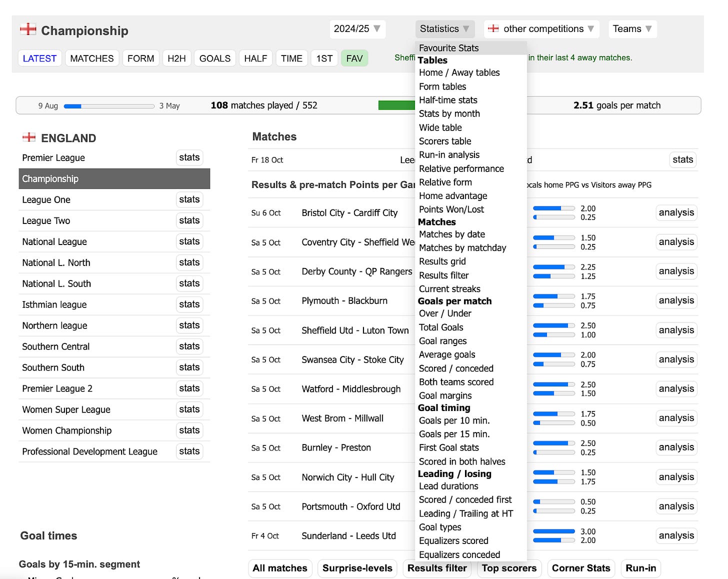
Task: Open the Teams dropdown
Action: pyautogui.click(x=632, y=29)
